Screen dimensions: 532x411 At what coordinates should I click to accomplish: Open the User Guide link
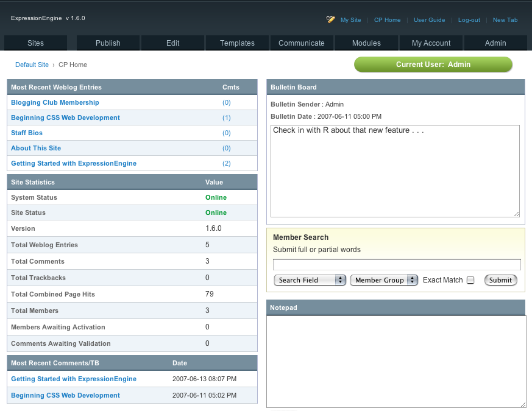(x=429, y=20)
